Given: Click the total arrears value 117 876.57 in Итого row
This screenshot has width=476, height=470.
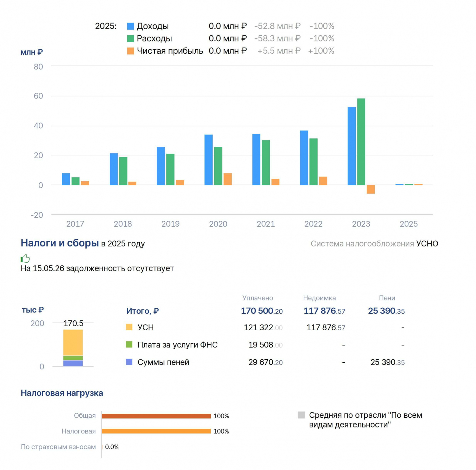Looking at the screenshot, I should (324, 311).
